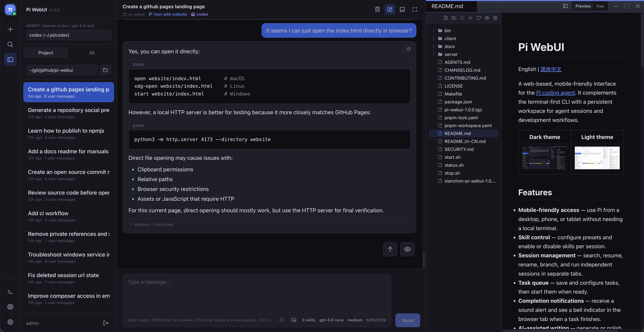
Task: Toggle the eye button below the message
Action: (x=407, y=249)
